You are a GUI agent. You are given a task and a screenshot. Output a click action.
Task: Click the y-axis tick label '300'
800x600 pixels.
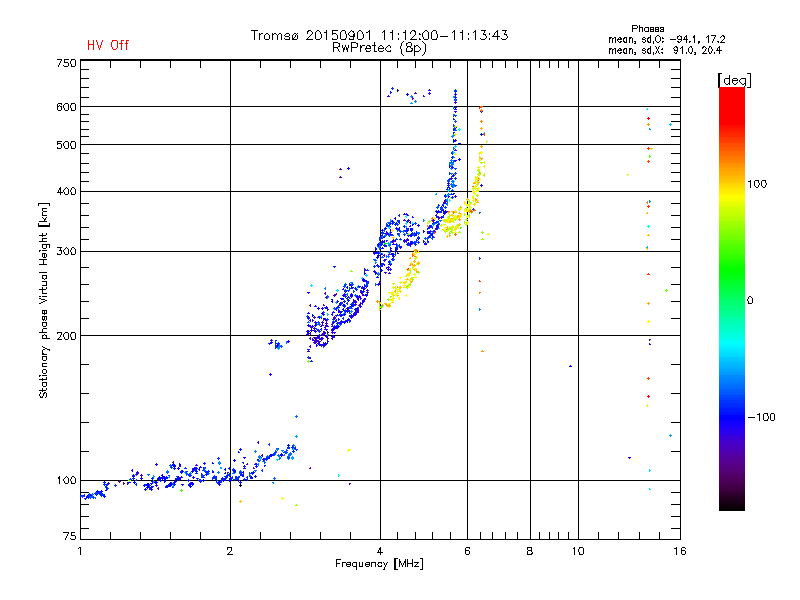coord(66,251)
